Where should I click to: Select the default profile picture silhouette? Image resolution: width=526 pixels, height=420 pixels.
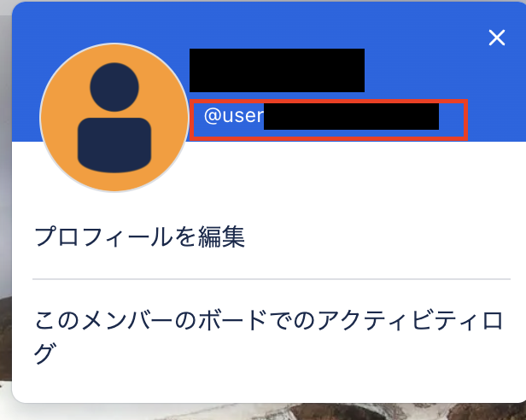(x=114, y=118)
